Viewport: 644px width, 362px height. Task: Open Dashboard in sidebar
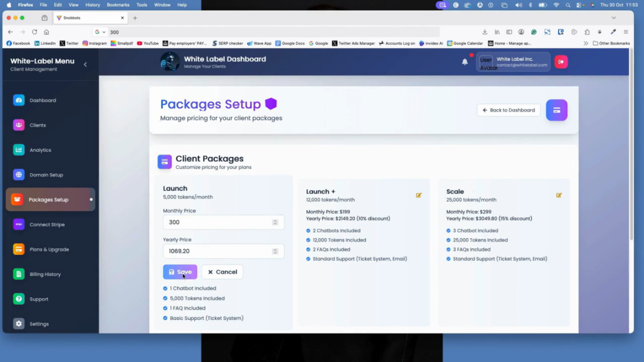[x=42, y=100]
